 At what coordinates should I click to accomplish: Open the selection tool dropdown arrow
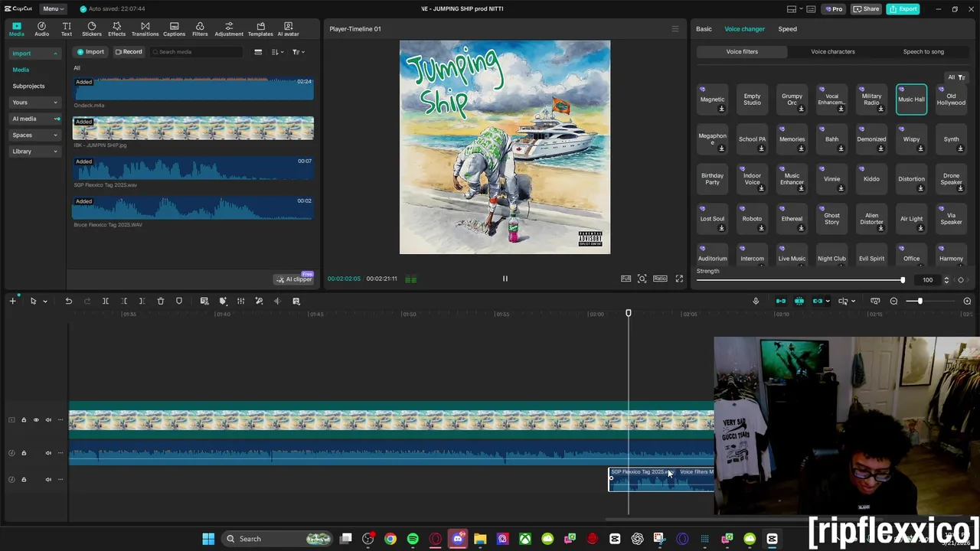point(44,302)
